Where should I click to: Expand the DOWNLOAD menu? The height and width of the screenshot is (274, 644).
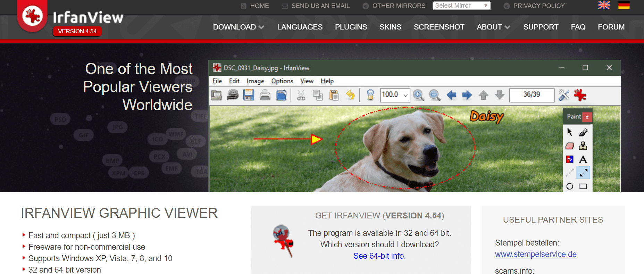pos(238,27)
